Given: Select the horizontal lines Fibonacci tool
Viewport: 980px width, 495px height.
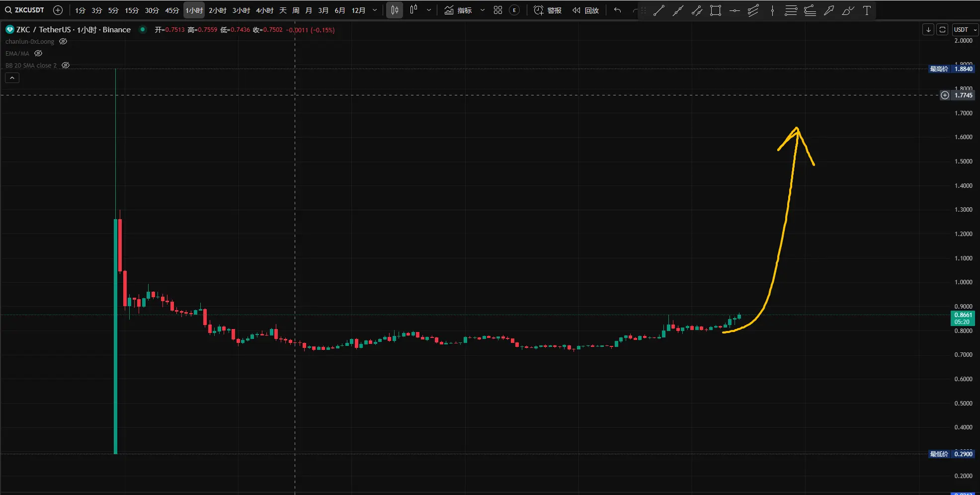Looking at the screenshot, I should (x=791, y=10).
